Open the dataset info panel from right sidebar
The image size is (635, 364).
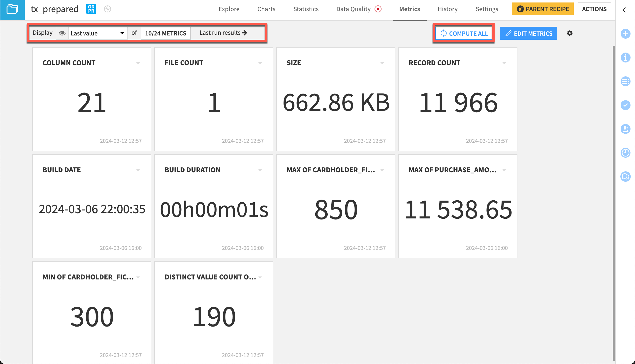click(626, 58)
